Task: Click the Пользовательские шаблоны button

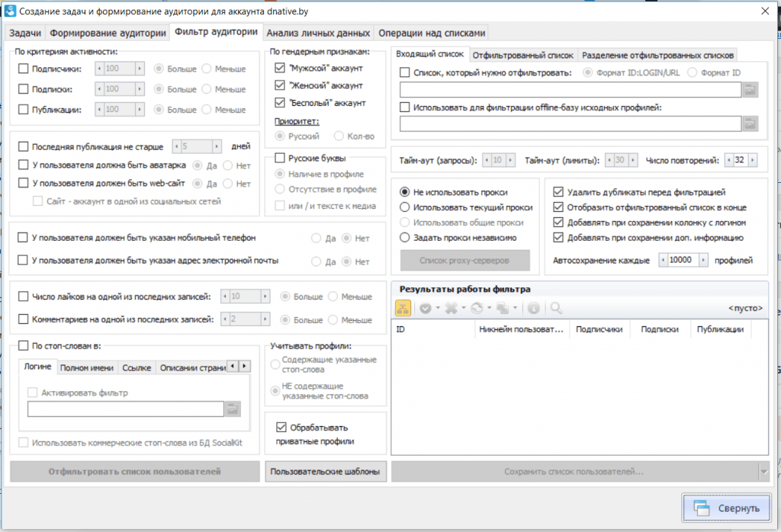Action: coord(326,472)
